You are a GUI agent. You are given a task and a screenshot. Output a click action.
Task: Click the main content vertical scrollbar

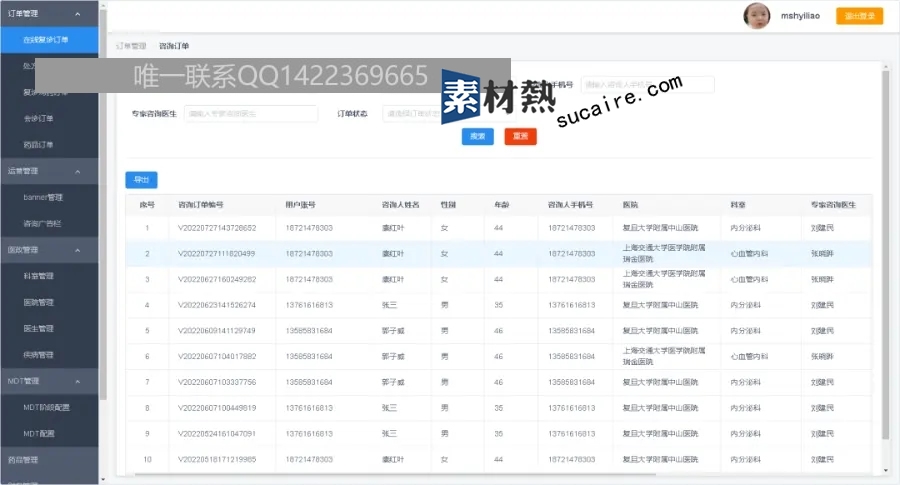click(x=884, y=250)
